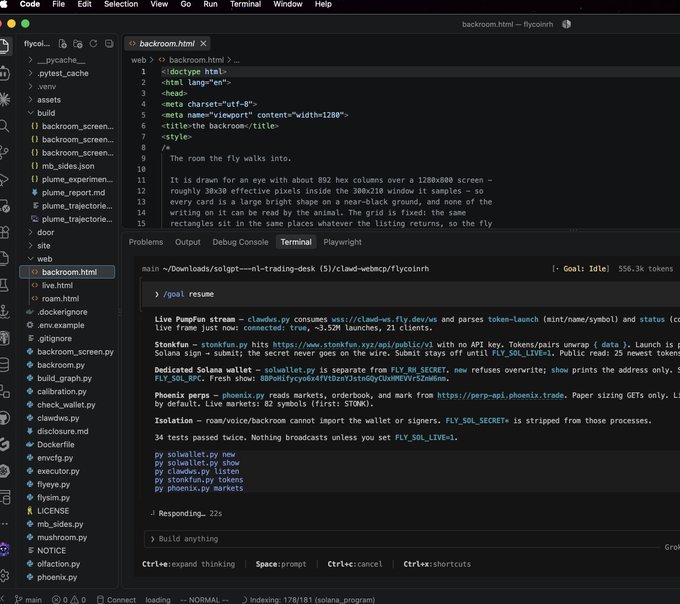The width and height of the screenshot is (680, 604).
Task: Open the Window menu
Action: click(x=288, y=4)
